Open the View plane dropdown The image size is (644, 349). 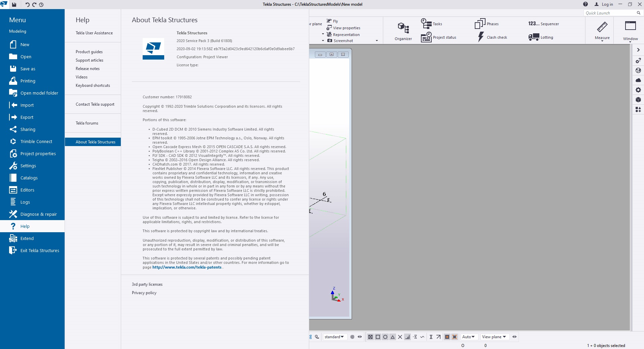pos(494,337)
